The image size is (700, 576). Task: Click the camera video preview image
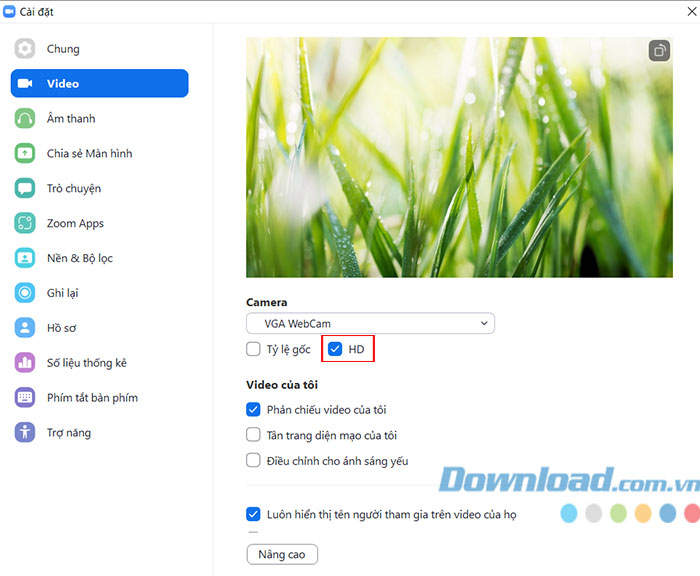[459, 157]
